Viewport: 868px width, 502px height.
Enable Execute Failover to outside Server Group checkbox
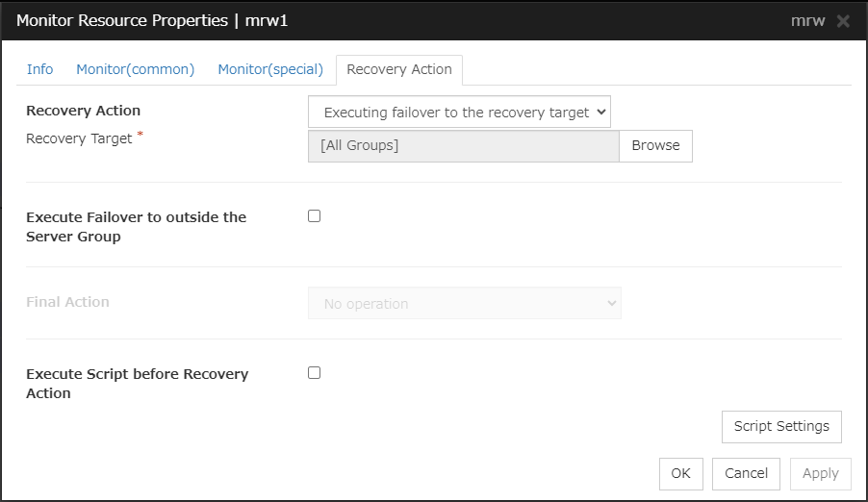(x=314, y=216)
